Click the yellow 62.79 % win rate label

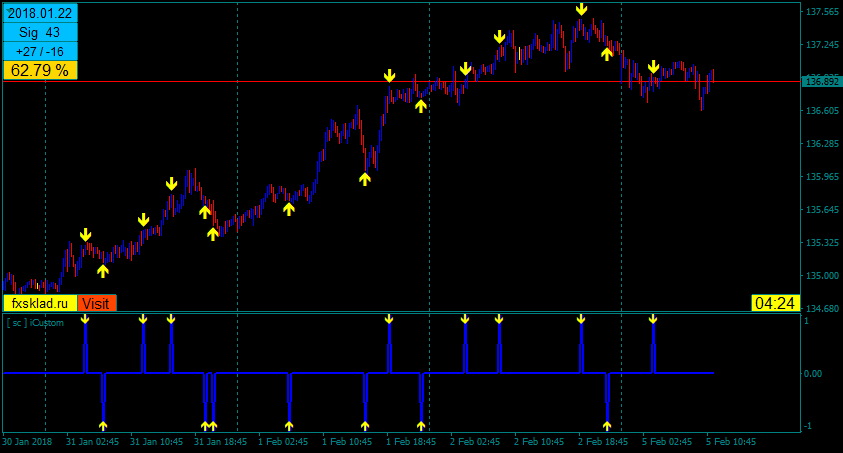click(x=40, y=70)
